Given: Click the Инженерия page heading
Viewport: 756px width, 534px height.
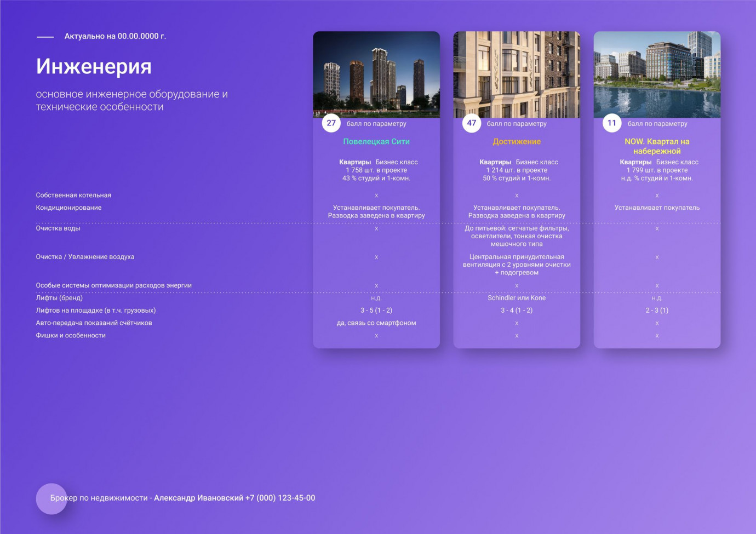Looking at the screenshot, I should 94,66.
